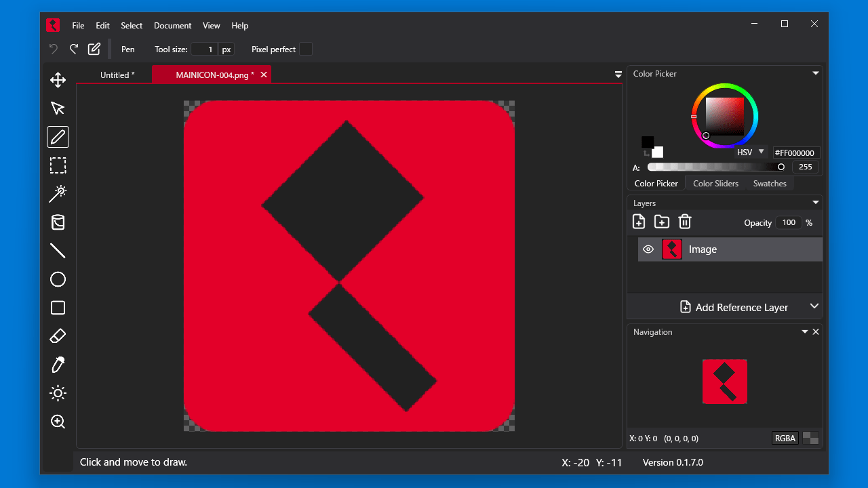Click the Navigation preview thumbnail
This screenshot has height=488, width=868.
(725, 382)
